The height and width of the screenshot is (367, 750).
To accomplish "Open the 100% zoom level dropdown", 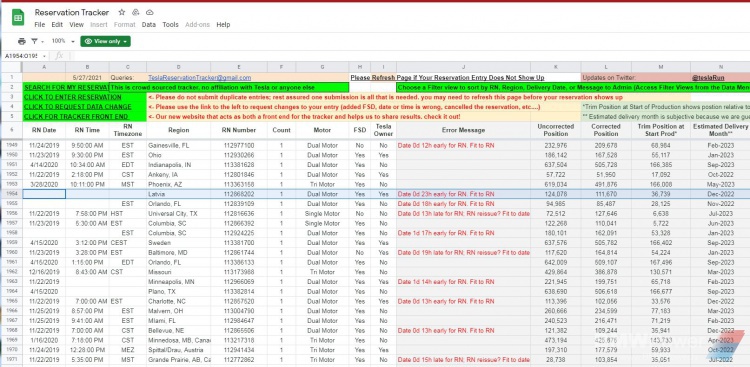I will tap(63, 41).
